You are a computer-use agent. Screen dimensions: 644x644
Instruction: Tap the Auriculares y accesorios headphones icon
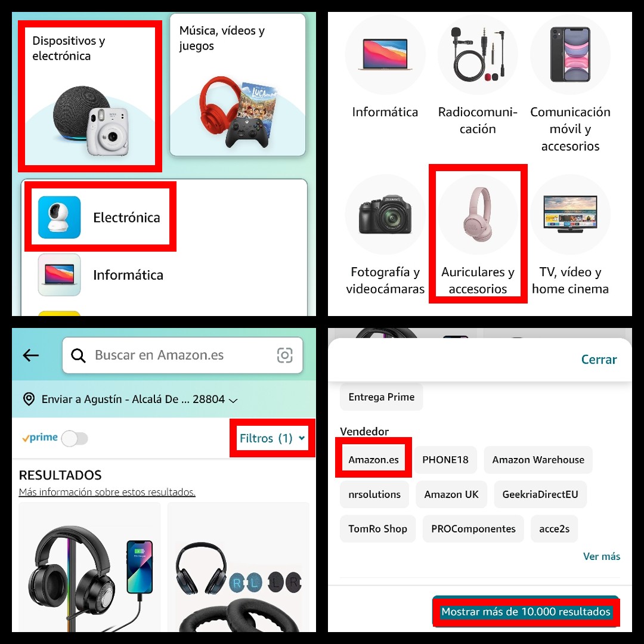[x=478, y=215]
